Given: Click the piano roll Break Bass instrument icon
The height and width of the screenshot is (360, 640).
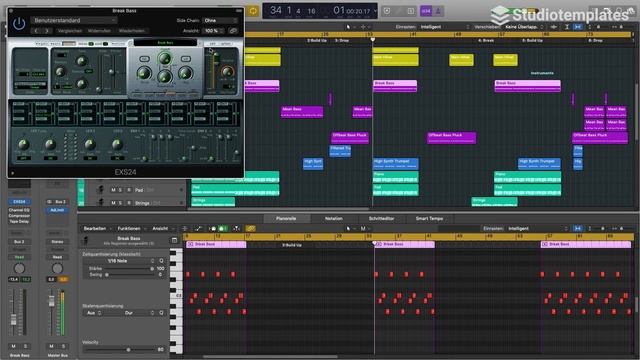Looking at the screenshot, I should [x=86, y=240].
